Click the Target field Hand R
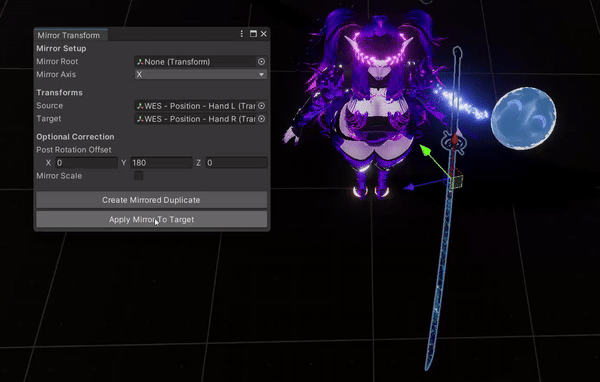Screen dimensions: 600x382 point(195,119)
